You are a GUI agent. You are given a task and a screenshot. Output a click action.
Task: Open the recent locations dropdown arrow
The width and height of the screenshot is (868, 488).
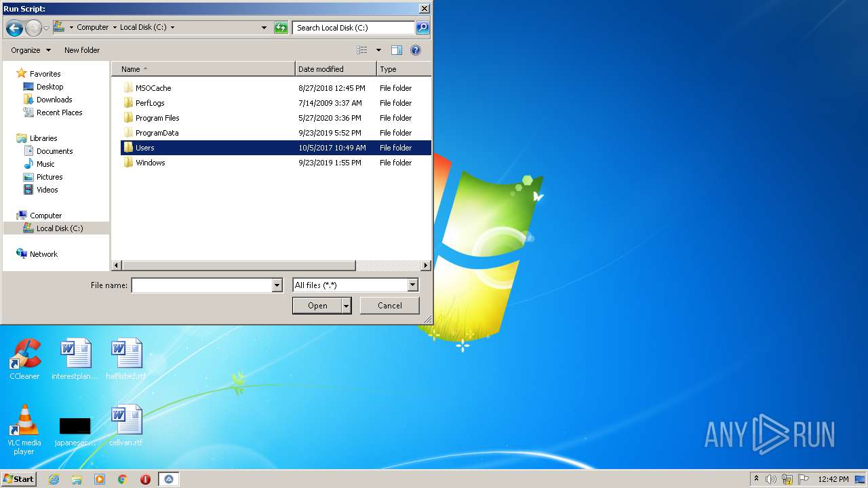coord(46,28)
